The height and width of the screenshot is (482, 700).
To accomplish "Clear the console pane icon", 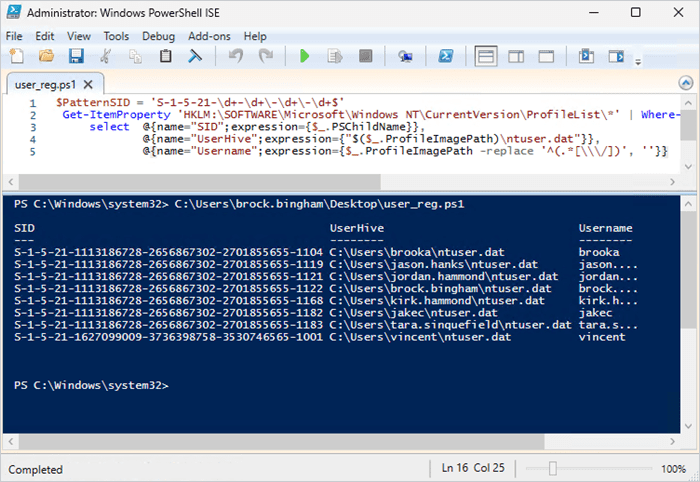I will 195,56.
